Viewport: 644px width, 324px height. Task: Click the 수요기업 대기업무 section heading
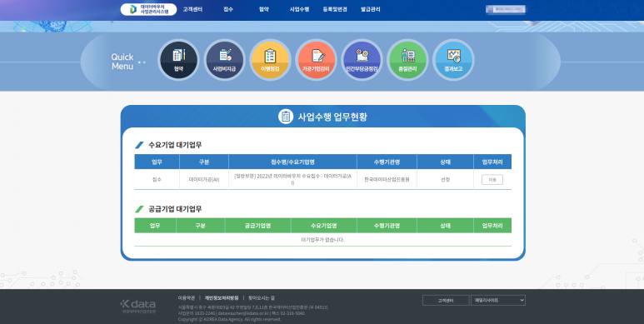click(x=175, y=145)
